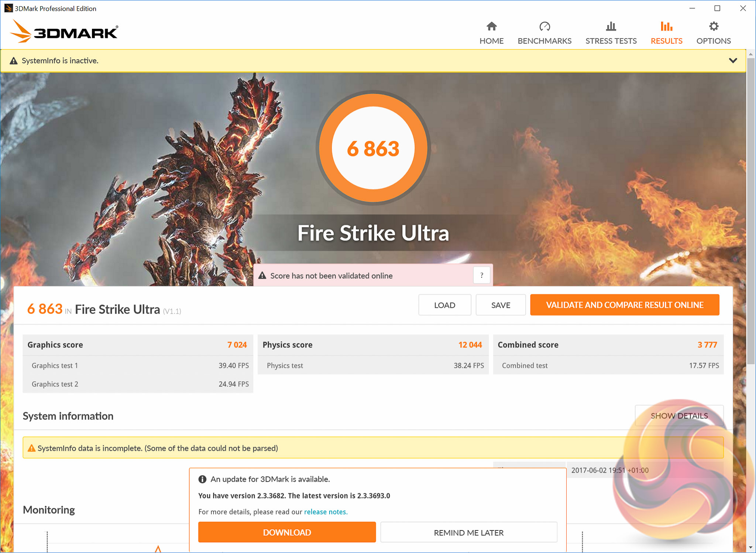Click the question mark help button
Image resolution: width=756 pixels, height=553 pixels.
tap(481, 275)
